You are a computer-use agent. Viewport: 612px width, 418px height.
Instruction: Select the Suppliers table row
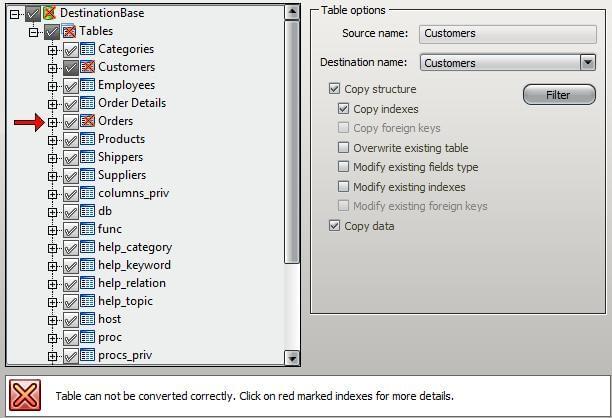pyautogui.click(x=122, y=175)
